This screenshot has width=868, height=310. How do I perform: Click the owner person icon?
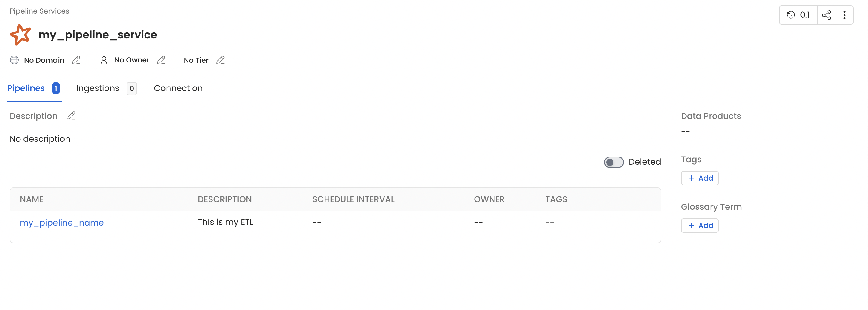[x=104, y=60]
